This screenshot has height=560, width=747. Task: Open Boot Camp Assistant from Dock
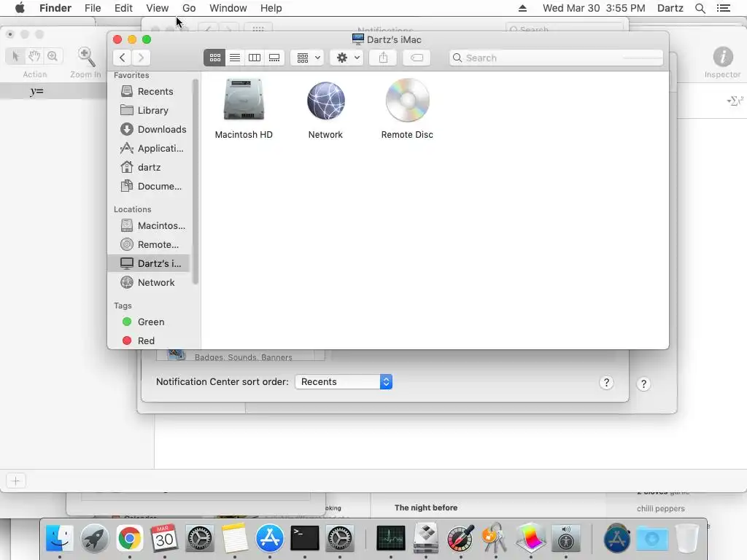click(426, 539)
